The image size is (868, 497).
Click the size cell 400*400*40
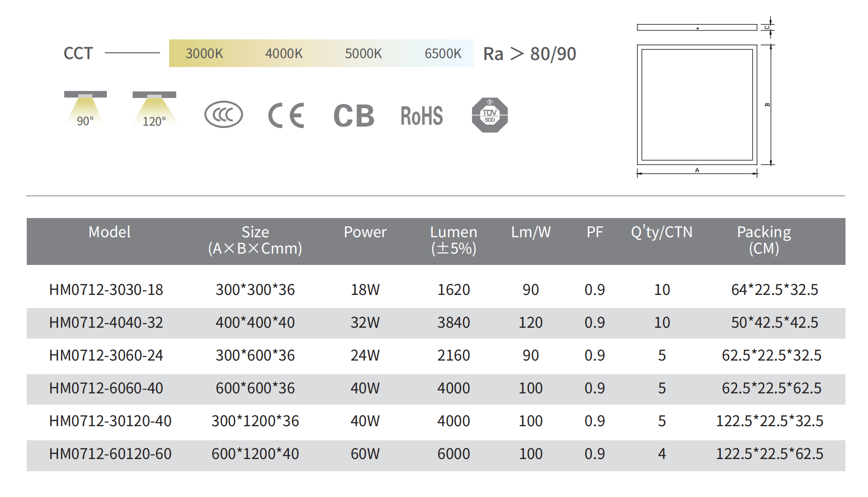(255, 323)
